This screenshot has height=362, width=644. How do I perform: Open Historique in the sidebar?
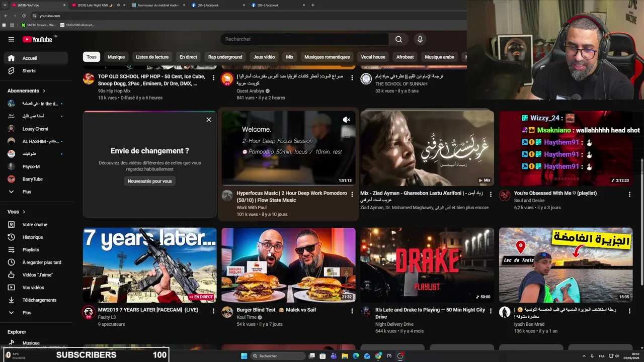pos(35,237)
